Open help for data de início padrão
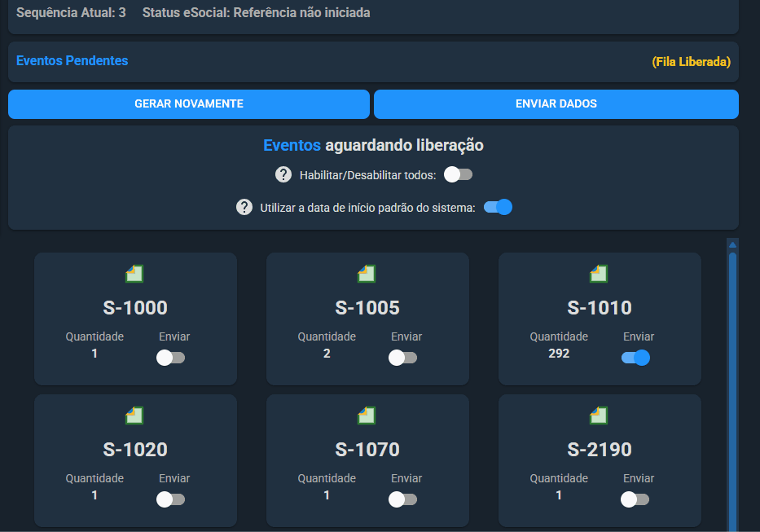 [244, 207]
